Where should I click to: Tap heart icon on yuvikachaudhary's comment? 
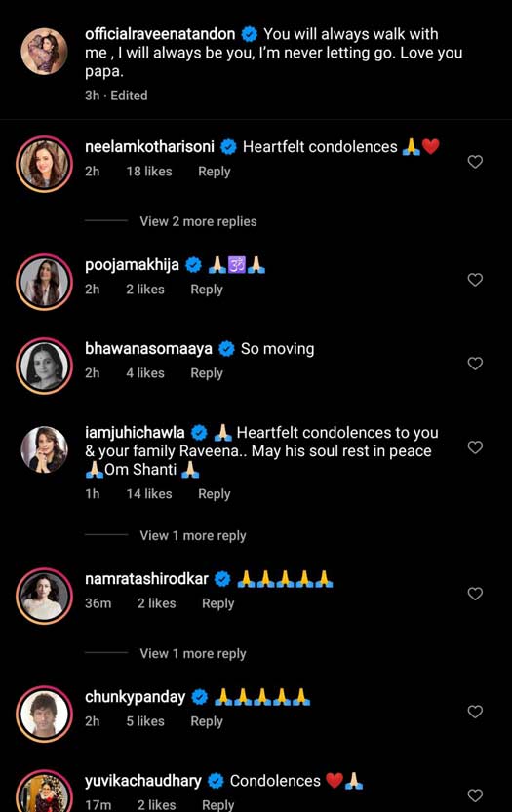pos(475,794)
